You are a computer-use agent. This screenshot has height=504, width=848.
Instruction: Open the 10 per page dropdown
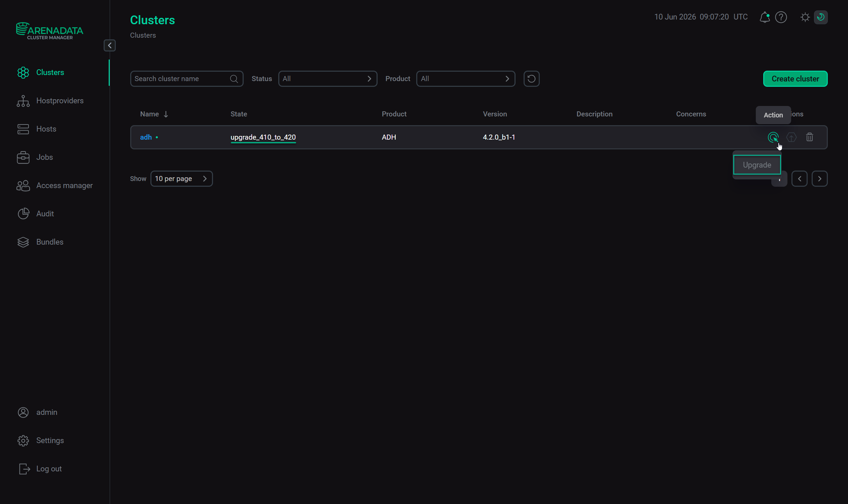click(x=182, y=179)
